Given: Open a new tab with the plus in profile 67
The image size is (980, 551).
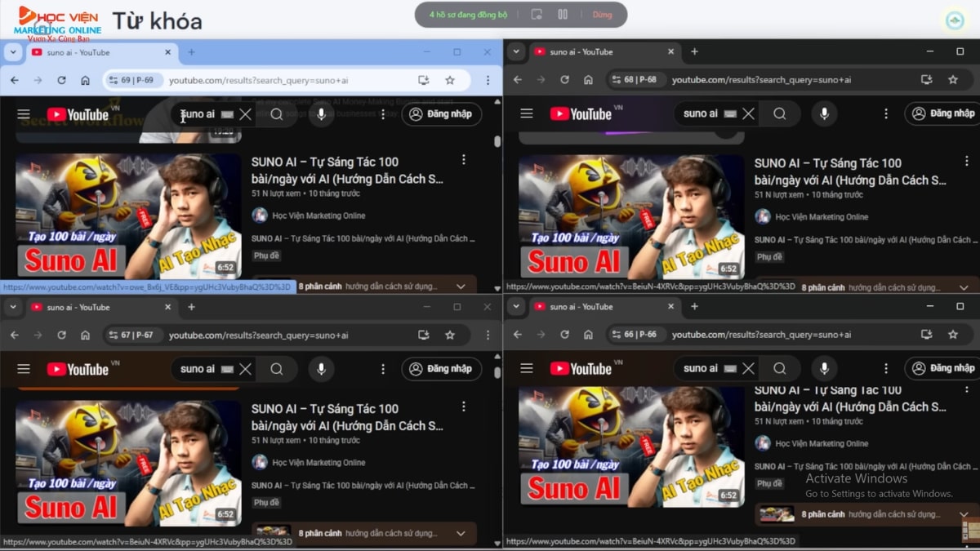Looking at the screenshot, I should (190, 306).
